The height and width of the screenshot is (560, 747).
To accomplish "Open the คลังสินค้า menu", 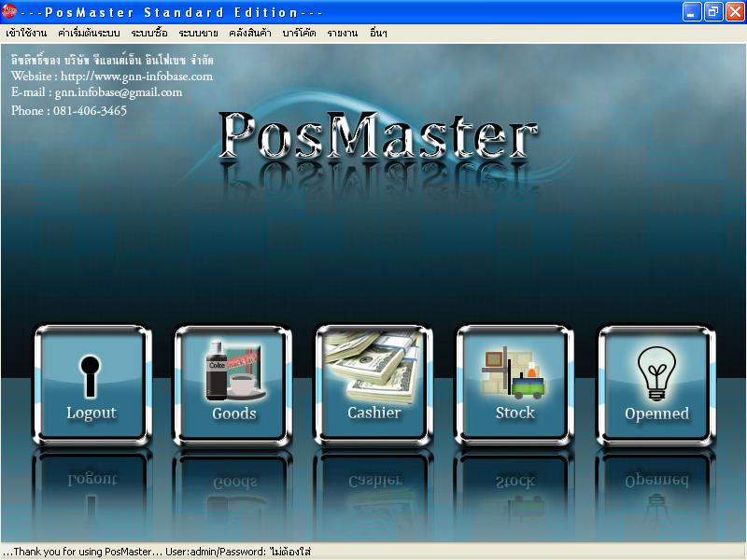I will click(250, 33).
